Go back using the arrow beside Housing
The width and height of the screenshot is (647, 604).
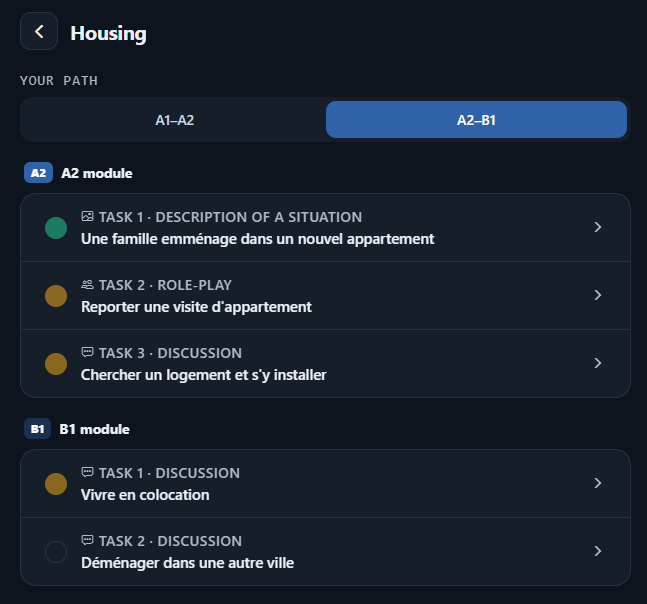click(39, 31)
